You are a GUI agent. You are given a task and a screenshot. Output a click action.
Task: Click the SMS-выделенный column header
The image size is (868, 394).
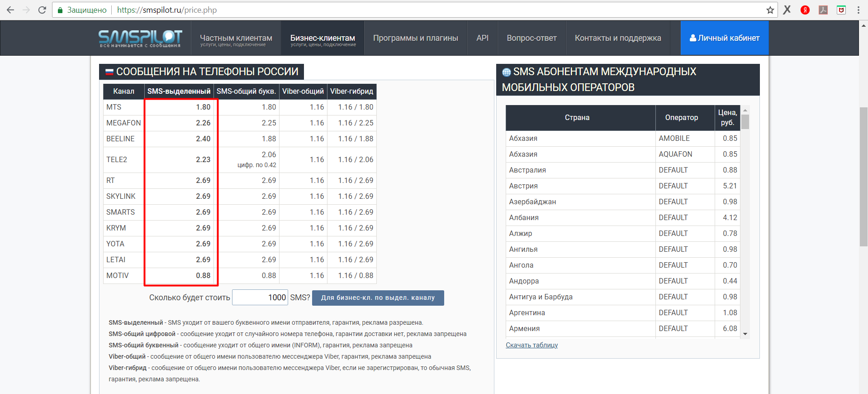coord(179,91)
